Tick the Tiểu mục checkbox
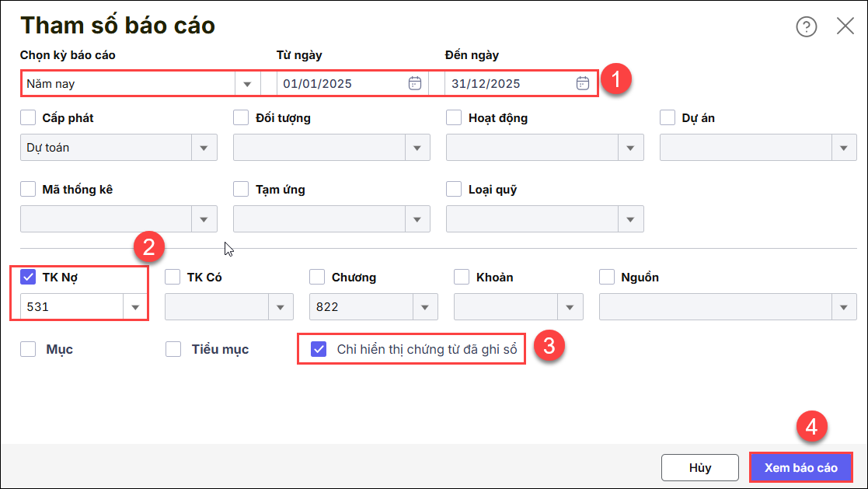This screenshot has height=489, width=868. (173, 349)
